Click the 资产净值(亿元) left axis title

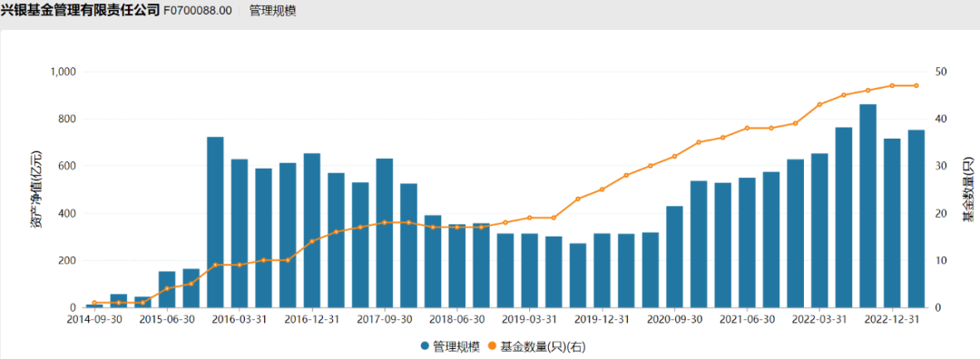(x=35, y=189)
